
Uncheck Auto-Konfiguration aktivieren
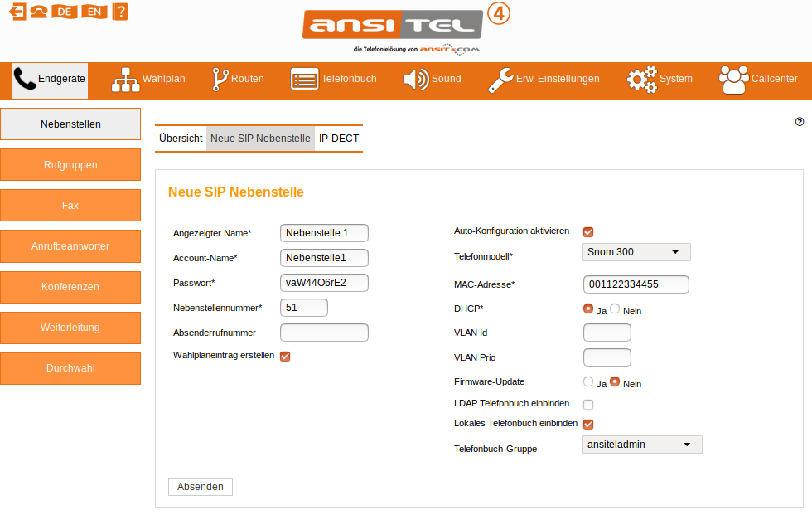[x=587, y=231]
